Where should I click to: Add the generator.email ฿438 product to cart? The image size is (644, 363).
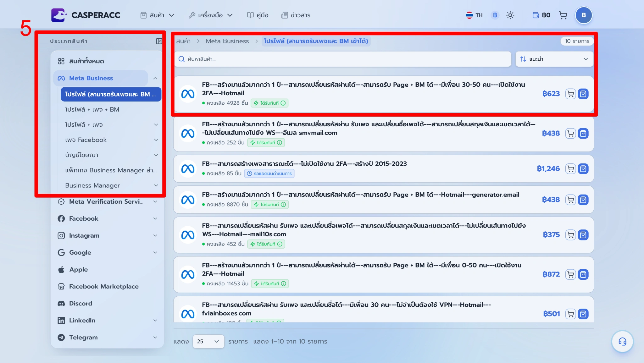(570, 200)
